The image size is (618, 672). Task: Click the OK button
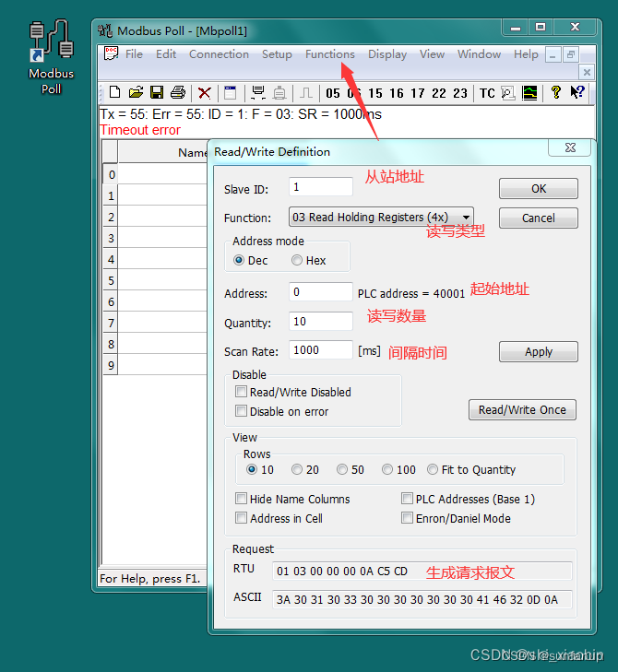(539, 189)
